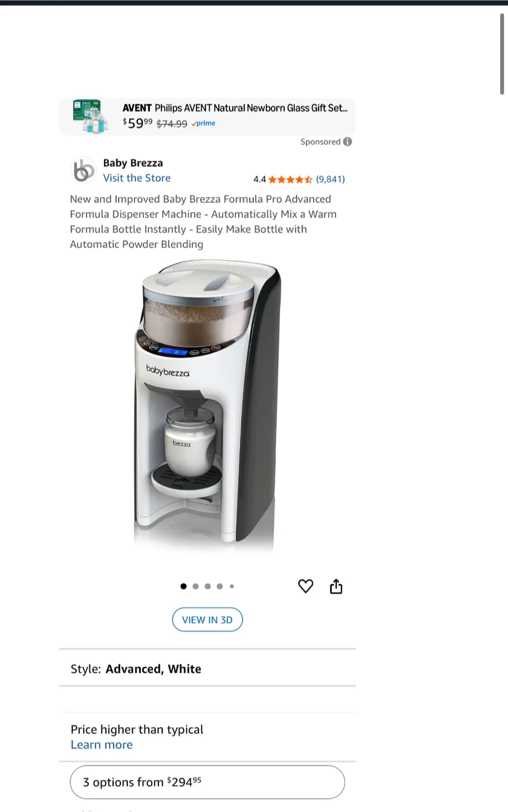Select the first image carousel dot
Image resolution: width=508 pixels, height=812 pixels.
[x=183, y=586]
